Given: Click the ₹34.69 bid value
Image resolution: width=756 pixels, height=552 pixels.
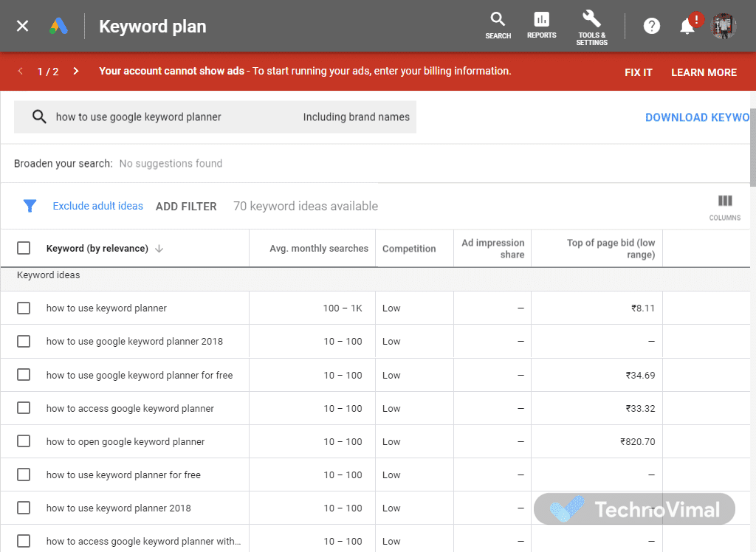Looking at the screenshot, I should (x=640, y=375).
